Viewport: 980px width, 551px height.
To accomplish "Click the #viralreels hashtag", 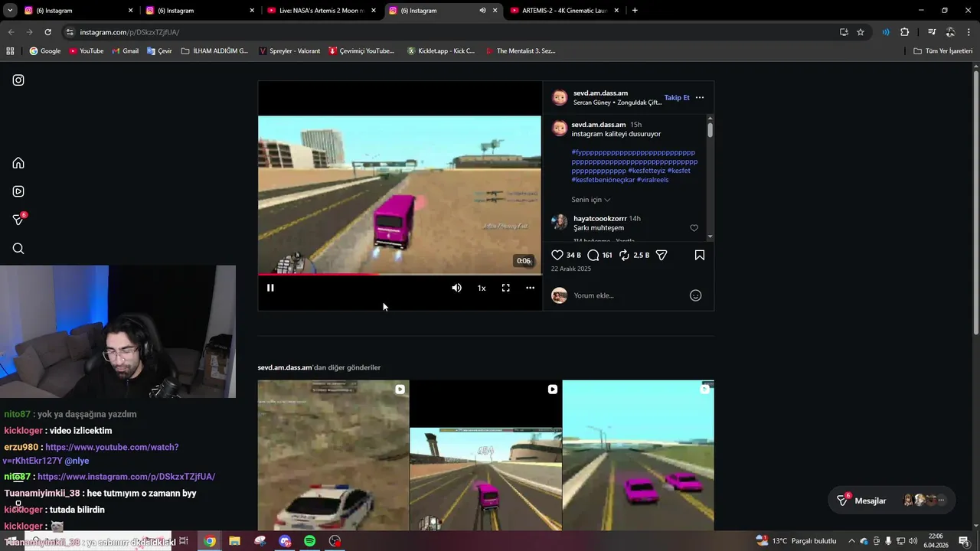I will tap(653, 180).
